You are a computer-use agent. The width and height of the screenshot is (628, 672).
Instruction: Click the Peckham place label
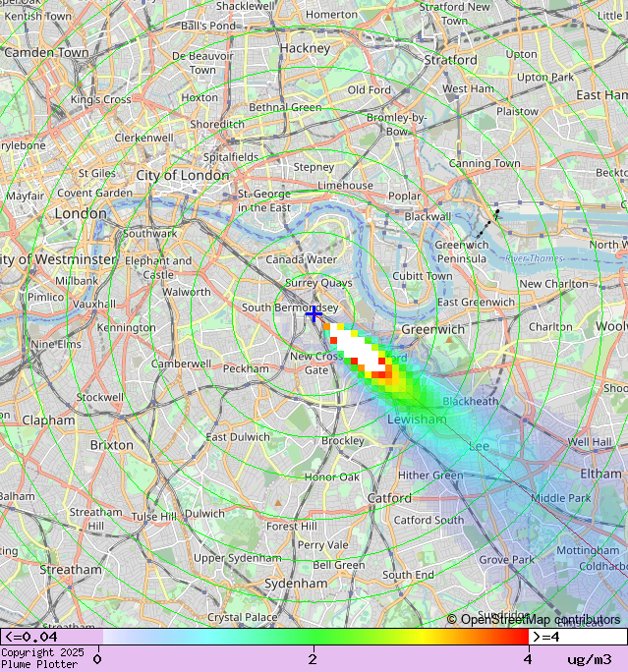click(246, 368)
